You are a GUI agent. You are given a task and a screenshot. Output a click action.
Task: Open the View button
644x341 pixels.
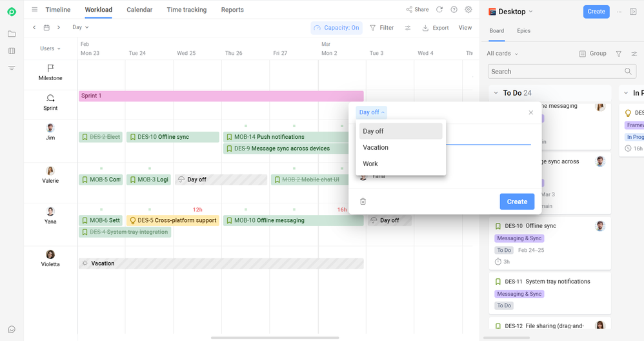click(465, 28)
